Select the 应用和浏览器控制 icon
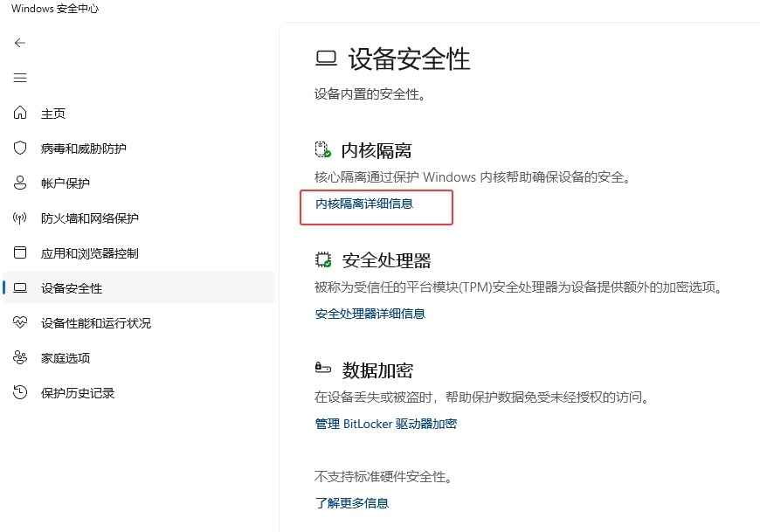The height and width of the screenshot is (532, 760). pyautogui.click(x=20, y=252)
